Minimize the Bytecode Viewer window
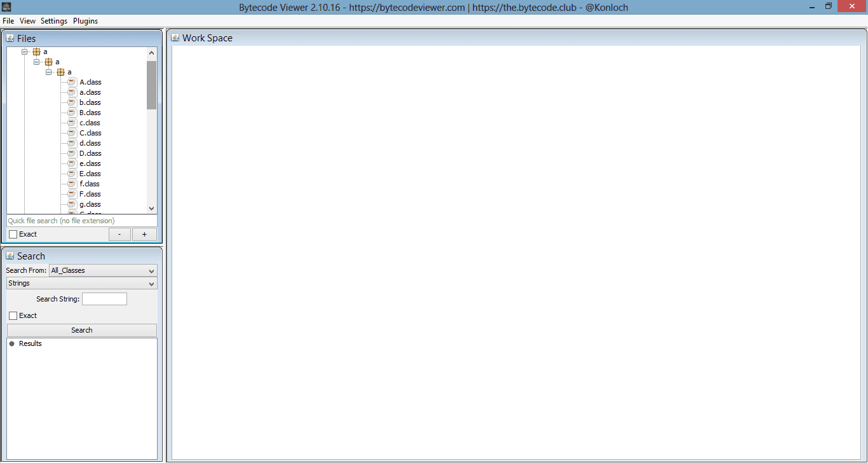This screenshot has width=868, height=463. [811, 6]
